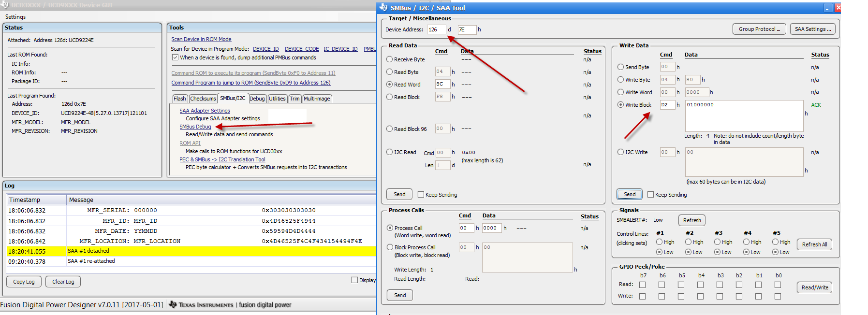Select the I2C Read radio button

pyautogui.click(x=389, y=152)
